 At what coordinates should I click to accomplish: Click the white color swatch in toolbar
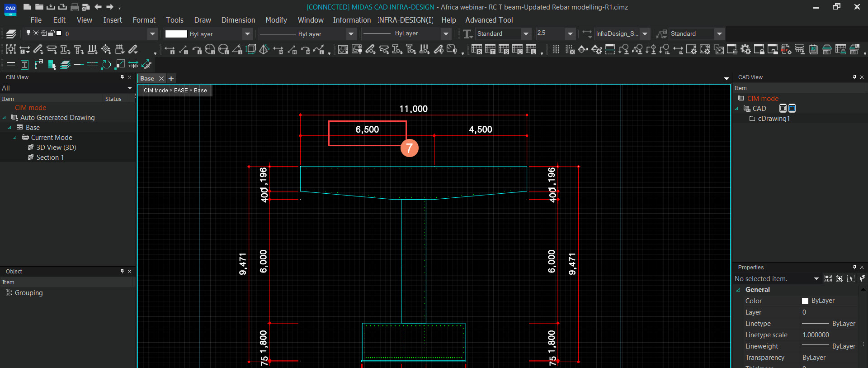tap(176, 33)
